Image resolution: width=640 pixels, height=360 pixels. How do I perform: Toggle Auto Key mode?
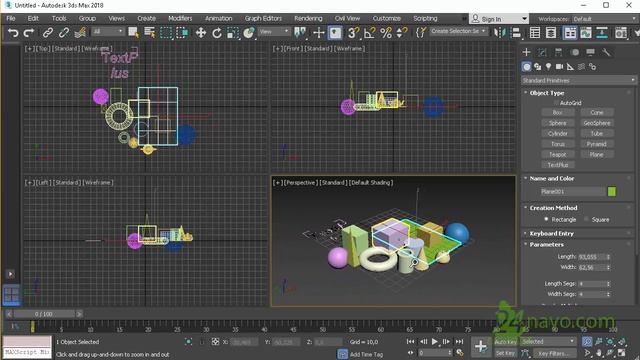pos(505,342)
